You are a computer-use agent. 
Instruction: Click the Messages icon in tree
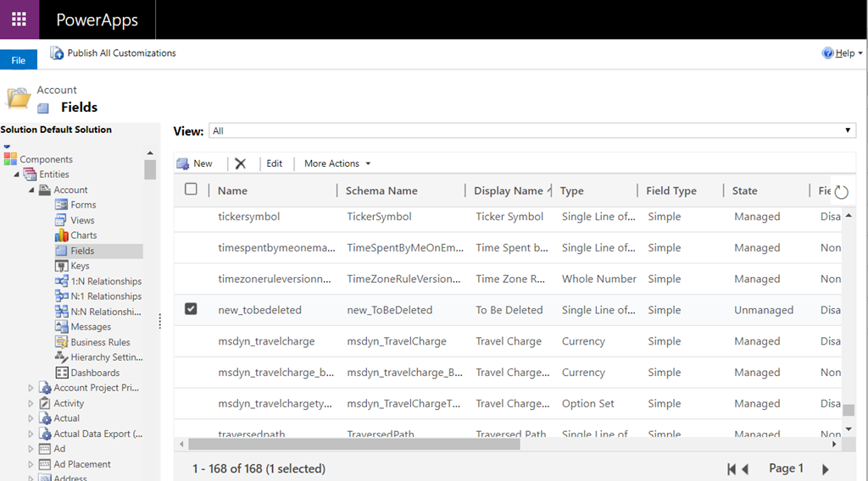61,327
